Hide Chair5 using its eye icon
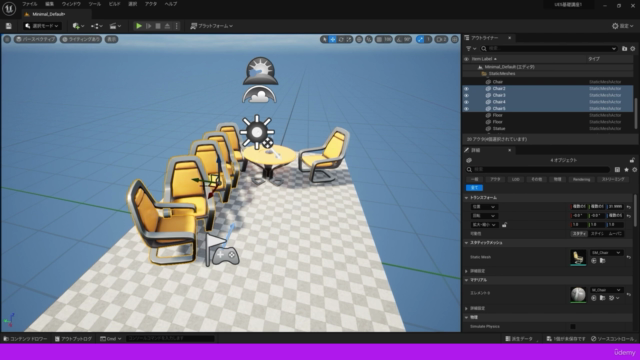This screenshot has width=640, height=360. coord(466,109)
